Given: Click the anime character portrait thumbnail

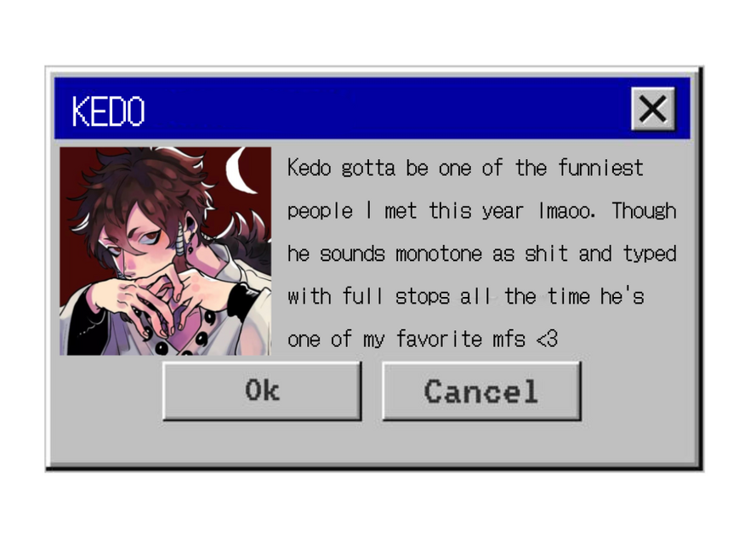Looking at the screenshot, I should 165,251.
